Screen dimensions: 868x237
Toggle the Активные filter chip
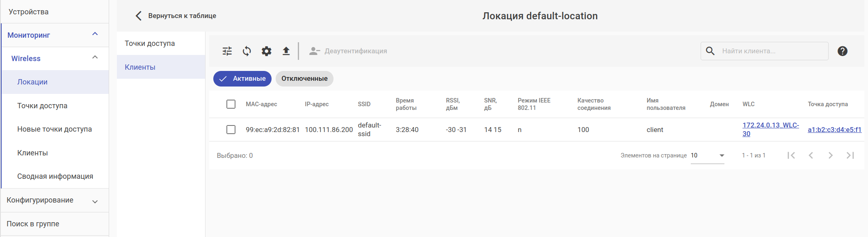242,78
